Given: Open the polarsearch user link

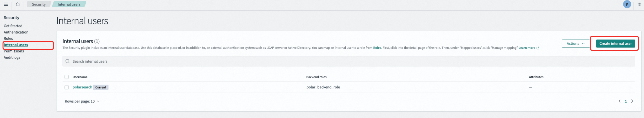Looking at the screenshot, I should tap(82, 87).
